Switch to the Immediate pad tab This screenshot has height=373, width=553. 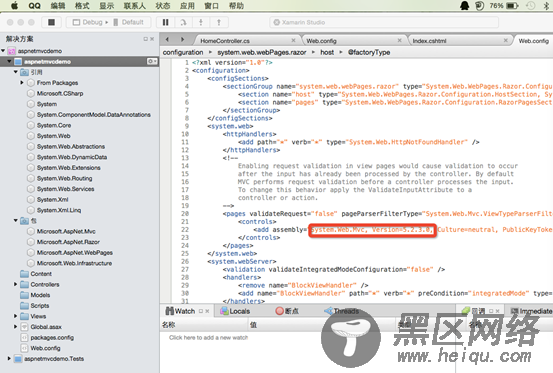tap(532, 311)
